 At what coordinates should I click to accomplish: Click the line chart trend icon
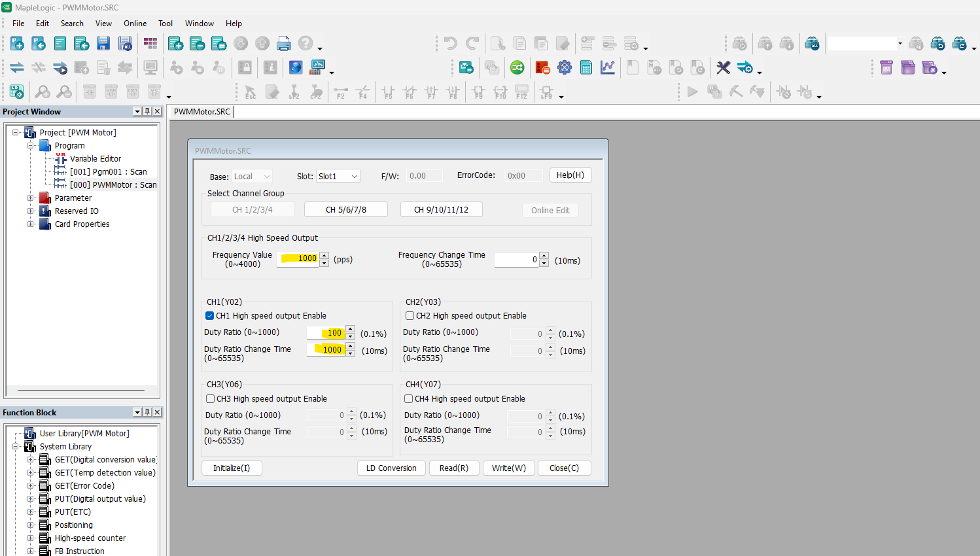tap(608, 67)
